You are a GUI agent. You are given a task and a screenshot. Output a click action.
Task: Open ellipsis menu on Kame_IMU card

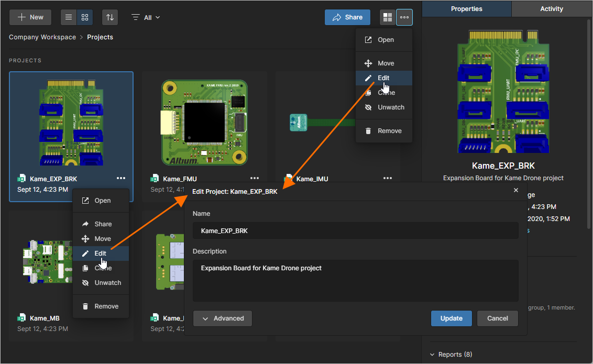tap(388, 178)
